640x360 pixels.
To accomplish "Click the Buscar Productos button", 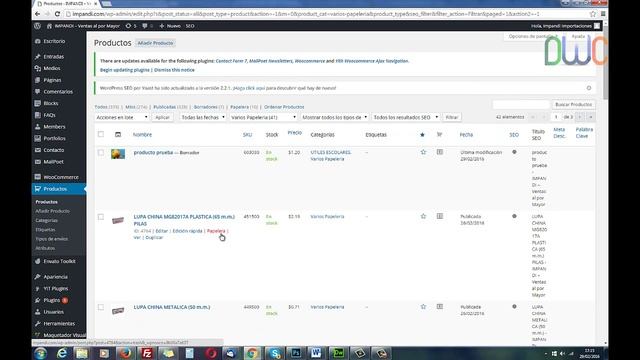I will (x=573, y=104).
